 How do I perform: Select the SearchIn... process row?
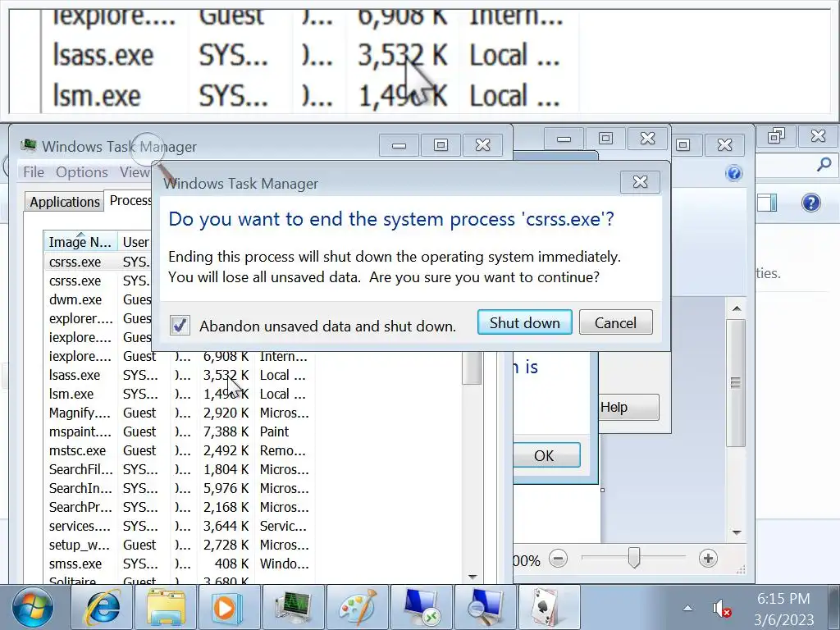point(180,488)
